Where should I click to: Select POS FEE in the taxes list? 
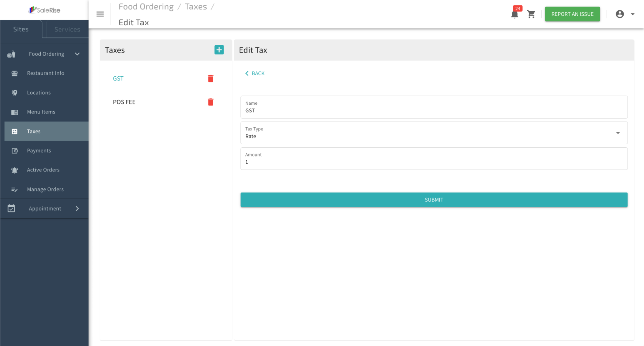click(124, 102)
